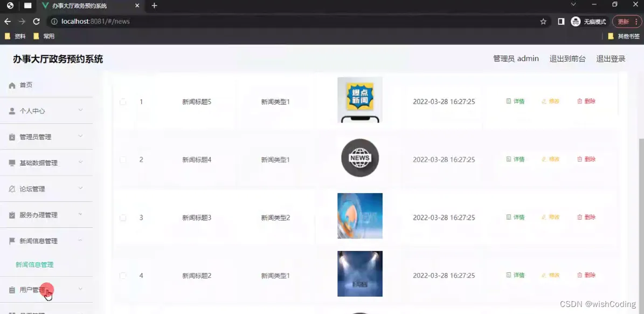View 详情 for 新闻标题3
This screenshot has height=314, width=644.
(x=515, y=217)
